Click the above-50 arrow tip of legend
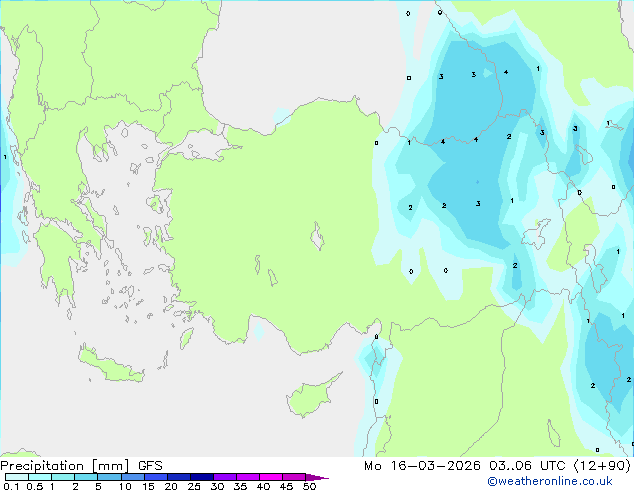 (317, 477)
